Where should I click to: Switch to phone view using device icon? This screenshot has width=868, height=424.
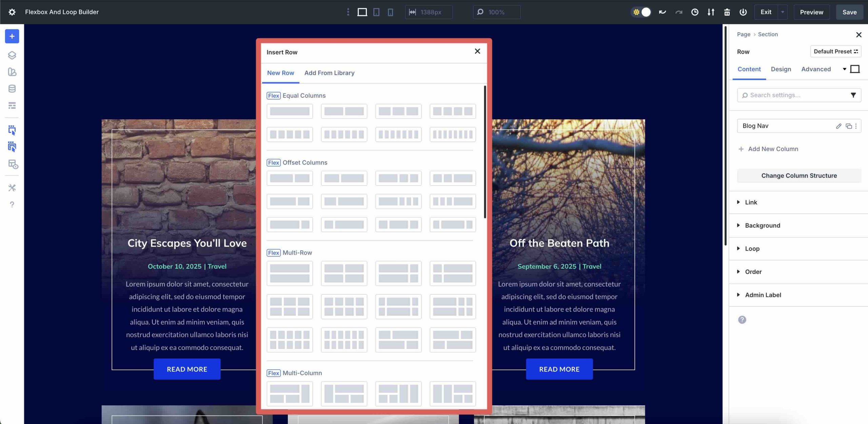pos(391,12)
